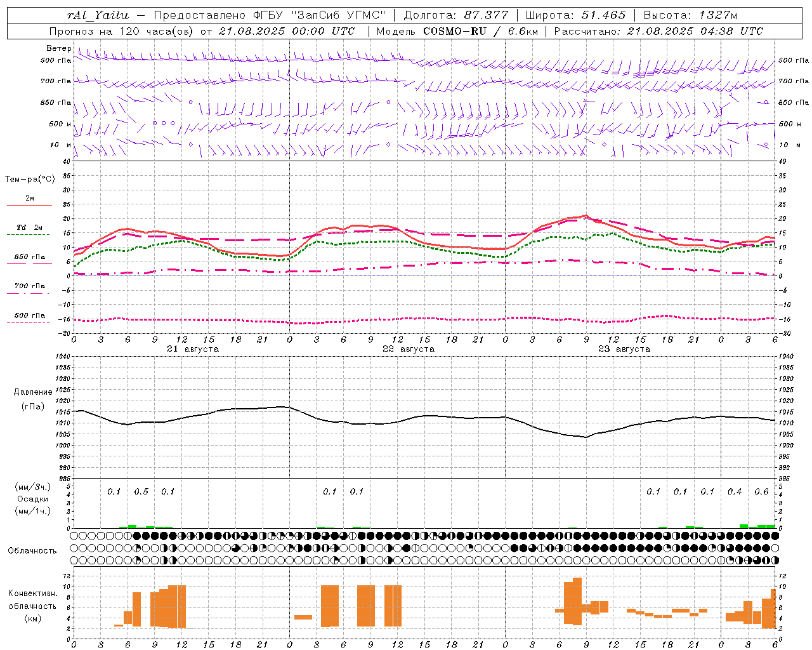The image size is (812, 650).
Task: Click the 21 августа date label
Action: [193, 349]
